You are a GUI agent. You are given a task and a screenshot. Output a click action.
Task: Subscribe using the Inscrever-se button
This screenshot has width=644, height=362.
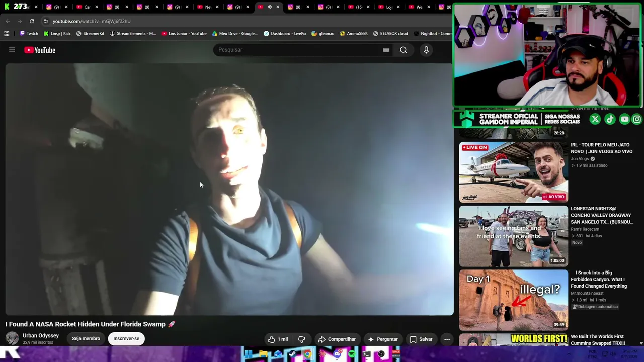[x=126, y=339]
